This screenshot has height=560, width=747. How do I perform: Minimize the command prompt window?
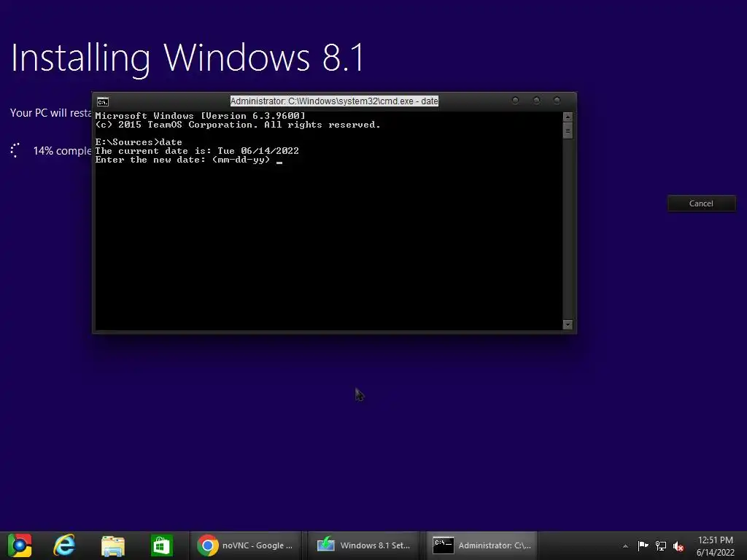click(515, 101)
